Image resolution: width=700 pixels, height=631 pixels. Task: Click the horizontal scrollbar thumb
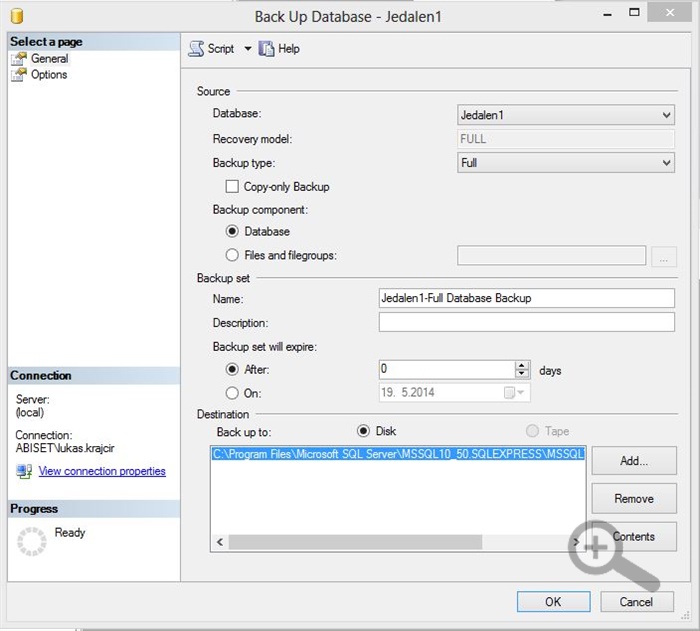point(355,542)
